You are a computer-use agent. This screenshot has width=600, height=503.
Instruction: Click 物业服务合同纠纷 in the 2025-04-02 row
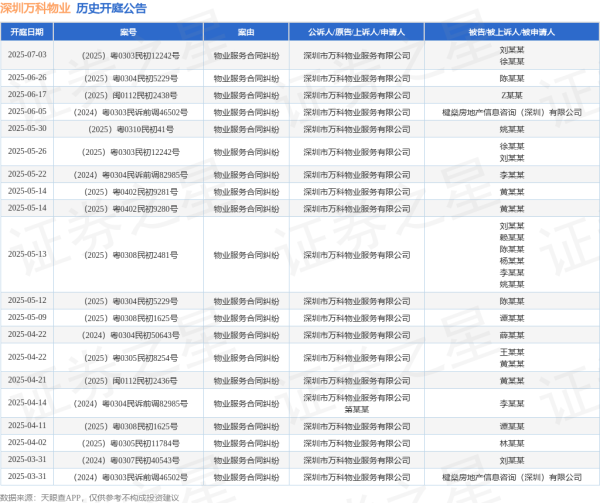click(246, 444)
